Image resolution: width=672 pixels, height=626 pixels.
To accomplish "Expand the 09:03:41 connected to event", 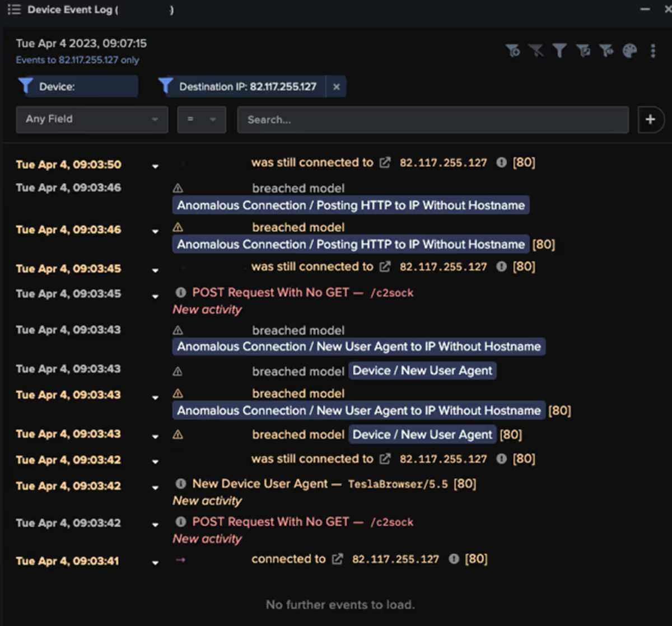I will pyautogui.click(x=155, y=562).
